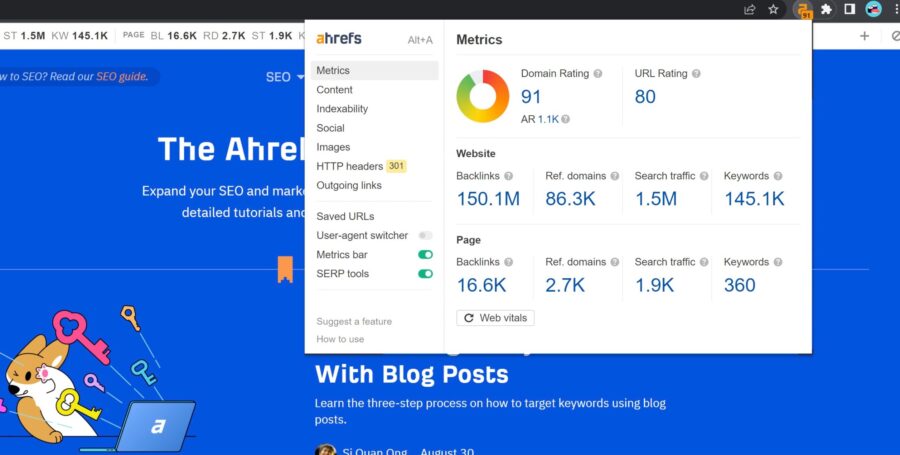Viewport: 900px width, 455px height.
Task: Click the 'With Blog Posts' article headline
Action: 412,375
